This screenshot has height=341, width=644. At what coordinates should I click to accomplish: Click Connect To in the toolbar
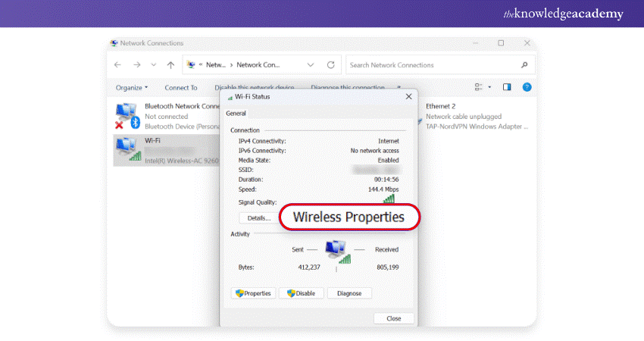[x=181, y=88]
